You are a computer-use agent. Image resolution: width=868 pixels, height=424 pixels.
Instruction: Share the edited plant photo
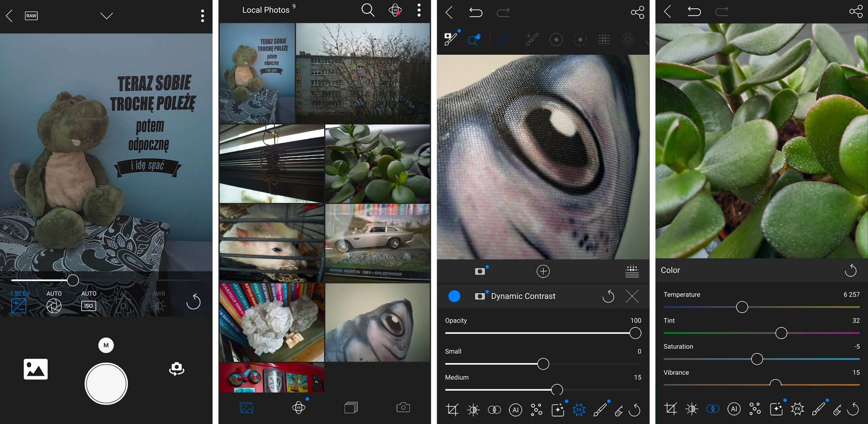coord(856,12)
